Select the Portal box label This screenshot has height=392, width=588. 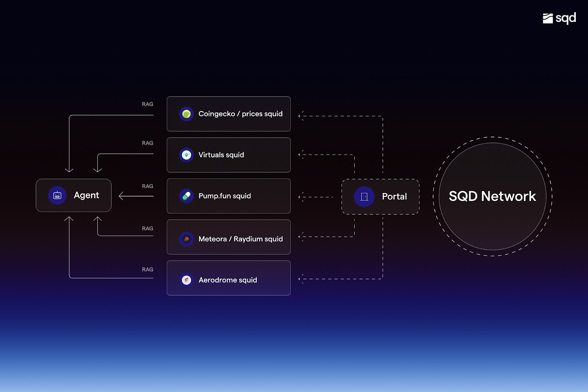(x=394, y=197)
